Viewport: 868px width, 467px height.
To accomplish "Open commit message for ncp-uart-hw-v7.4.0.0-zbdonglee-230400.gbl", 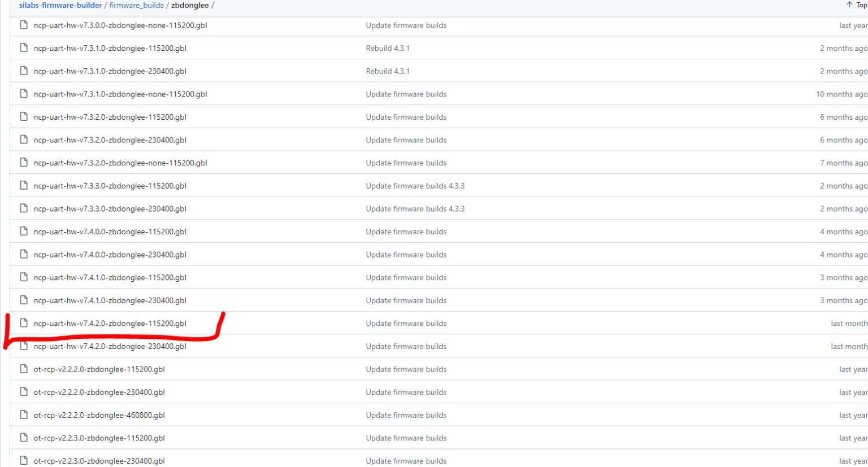I will click(x=406, y=255).
